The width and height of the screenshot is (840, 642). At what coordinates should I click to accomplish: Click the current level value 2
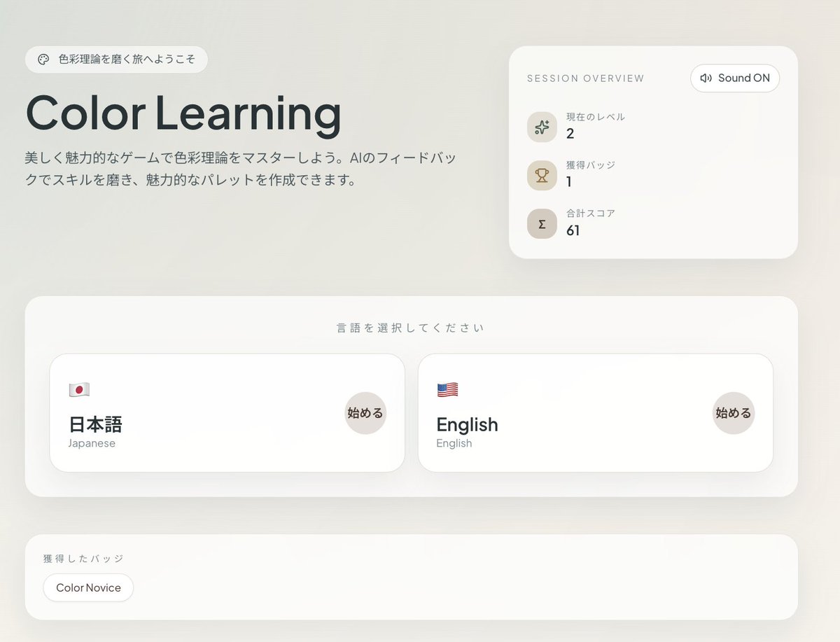coord(571,134)
